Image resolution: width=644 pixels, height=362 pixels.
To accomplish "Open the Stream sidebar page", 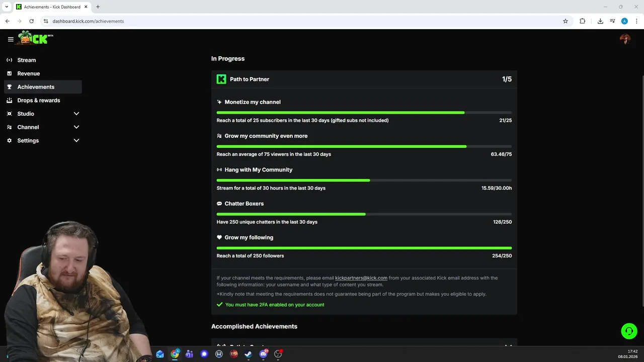I will (43, 60).
